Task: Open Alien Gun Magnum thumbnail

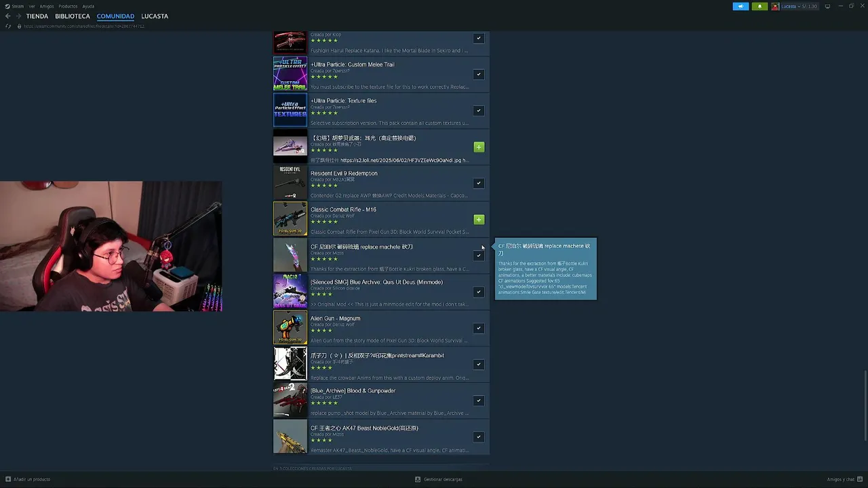Action: [290, 327]
